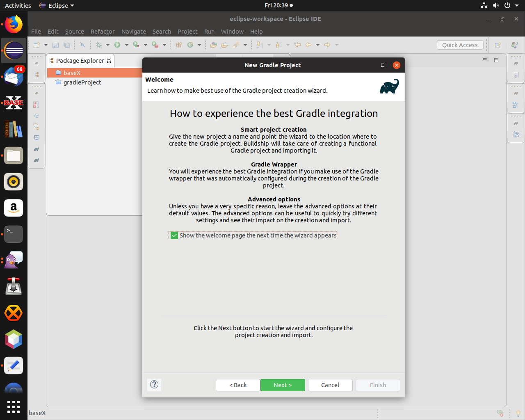Click the Open Perspective icon
This screenshot has width=525, height=420.
tap(498, 45)
